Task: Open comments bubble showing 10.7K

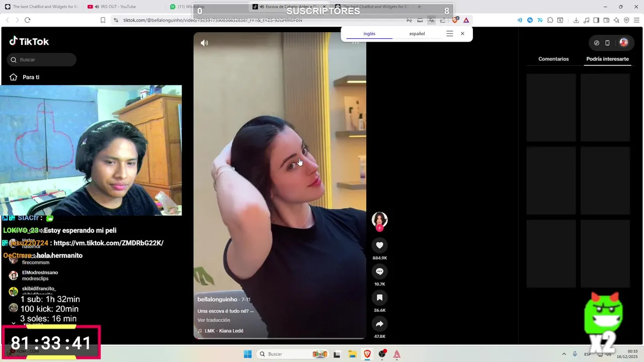Action: 379,271
